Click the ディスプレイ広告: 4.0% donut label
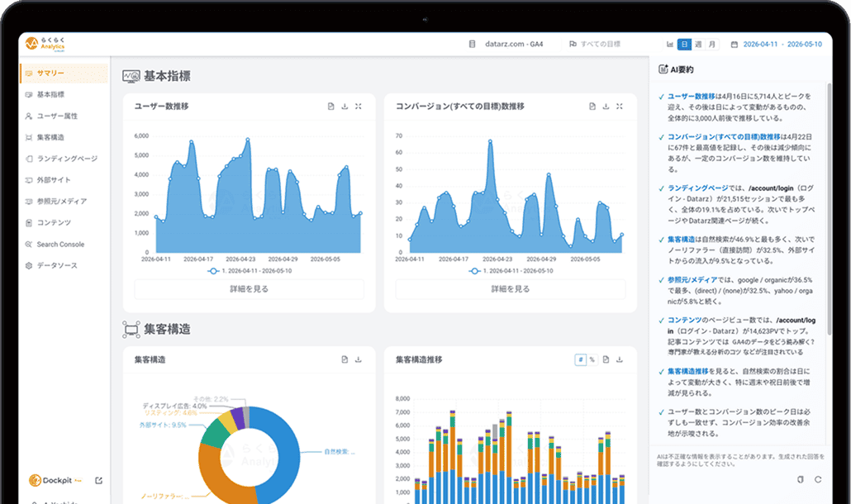The height and width of the screenshot is (504, 851). click(x=175, y=406)
